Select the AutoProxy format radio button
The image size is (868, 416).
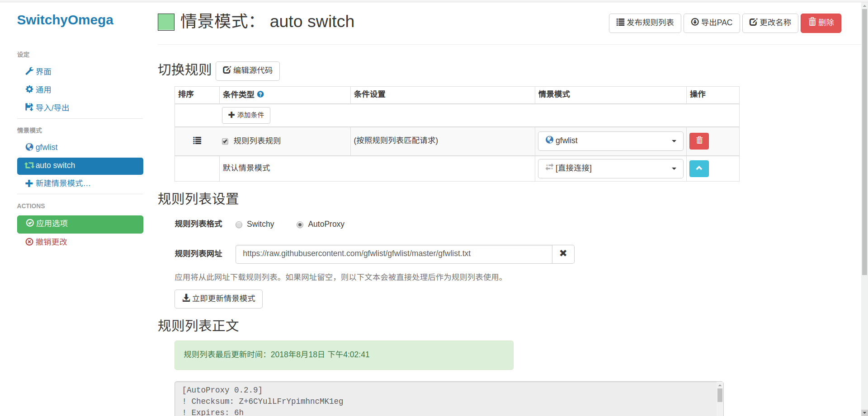point(300,225)
